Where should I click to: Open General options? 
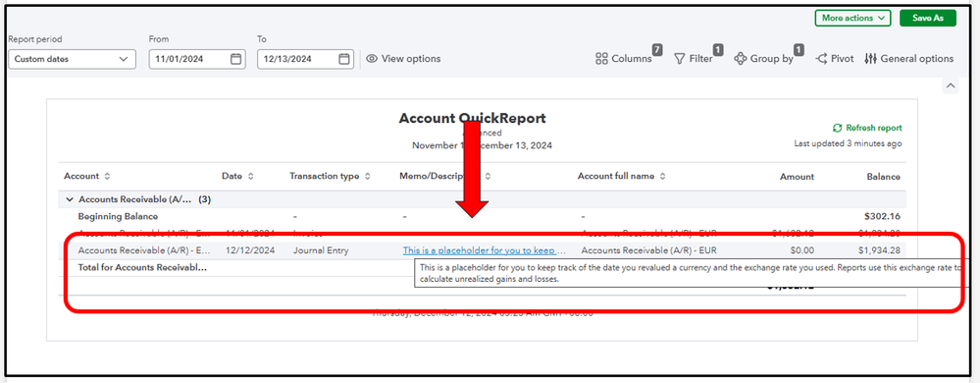pyautogui.click(x=909, y=59)
